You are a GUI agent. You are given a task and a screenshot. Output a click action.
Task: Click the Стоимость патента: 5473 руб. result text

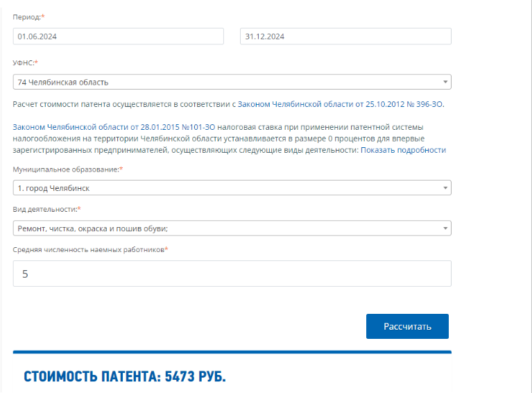click(x=125, y=377)
